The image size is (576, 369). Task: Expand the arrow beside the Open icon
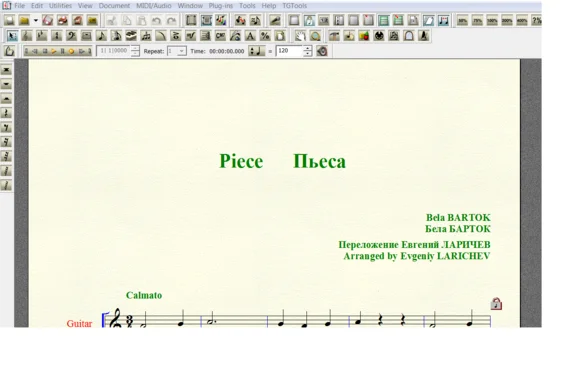coord(36,20)
